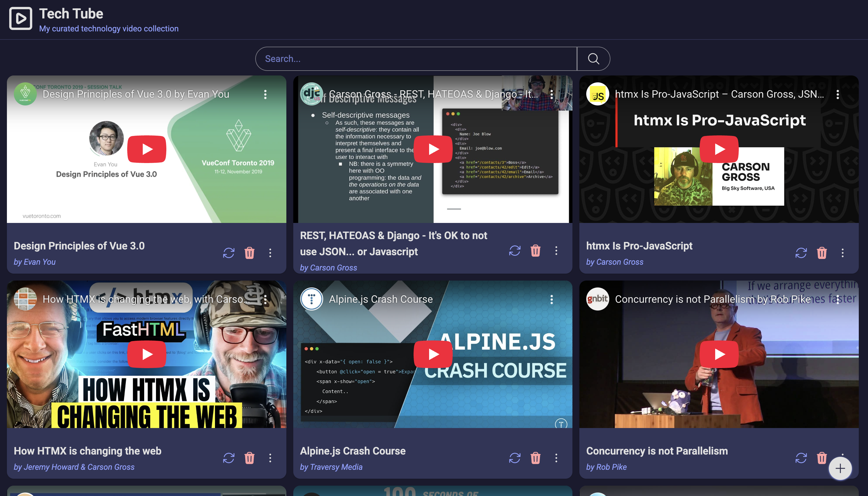Refresh the Concurrency is not Parallelism card
868x496 pixels.
(x=801, y=458)
